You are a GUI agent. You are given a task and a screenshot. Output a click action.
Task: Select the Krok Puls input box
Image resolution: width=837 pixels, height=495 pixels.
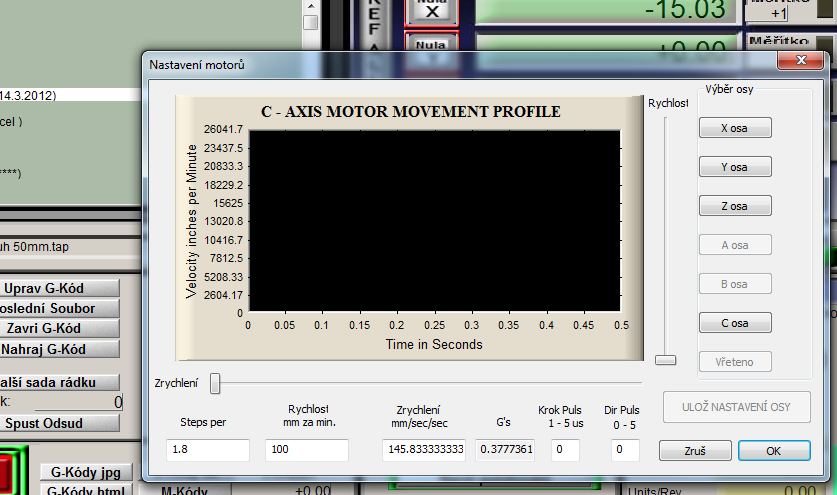(565, 450)
